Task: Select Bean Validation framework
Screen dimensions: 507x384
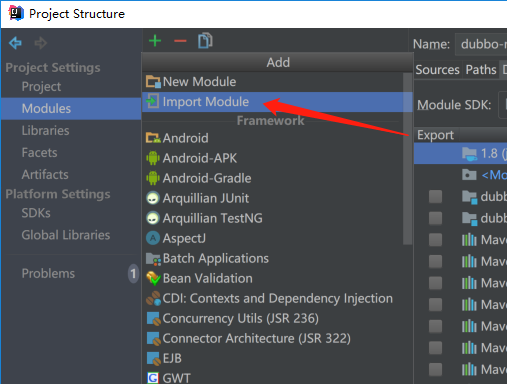Action: 208,278
